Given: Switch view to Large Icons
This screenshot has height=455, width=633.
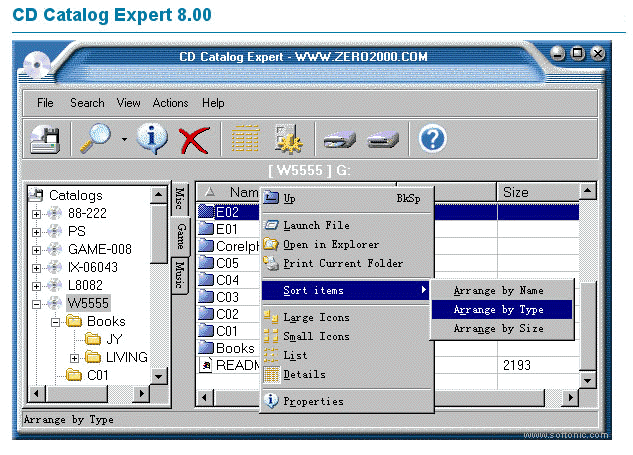Looking at the screenshot, I should pyautogui.click(x=347, y=317).
